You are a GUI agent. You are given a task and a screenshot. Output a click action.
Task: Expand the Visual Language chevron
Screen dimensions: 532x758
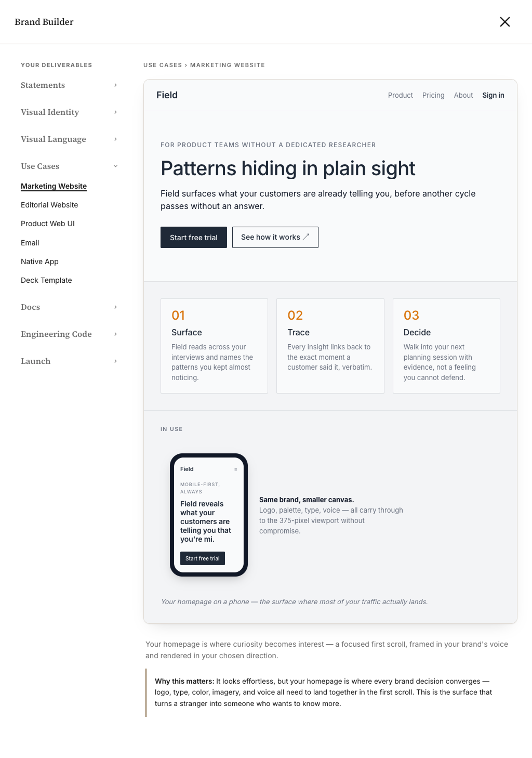[115, 139]
